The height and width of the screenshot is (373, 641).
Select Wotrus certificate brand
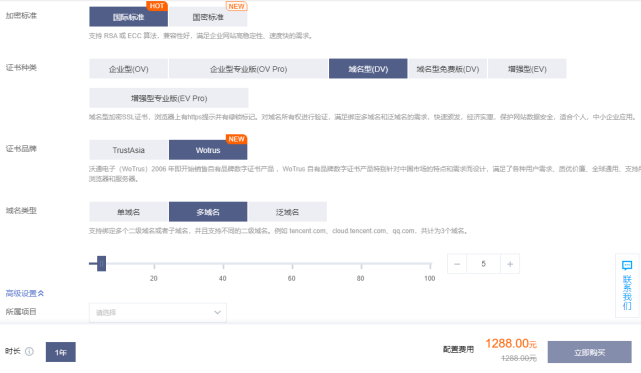pos(208,150)
